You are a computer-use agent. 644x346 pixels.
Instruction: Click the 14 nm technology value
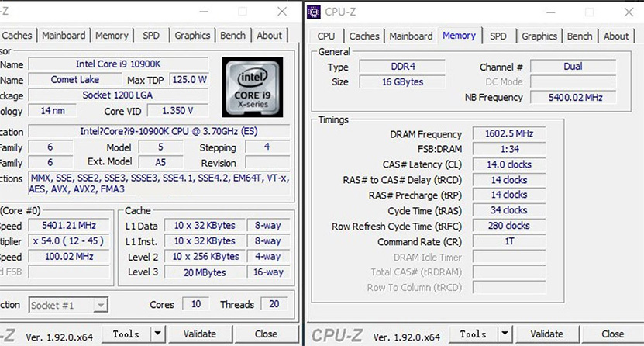tap(53, 110)
